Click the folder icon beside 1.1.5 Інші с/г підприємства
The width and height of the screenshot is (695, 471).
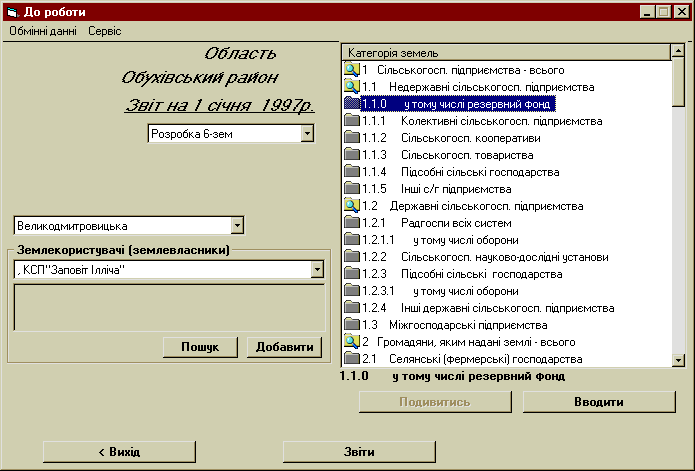click(x=351, y=188)
